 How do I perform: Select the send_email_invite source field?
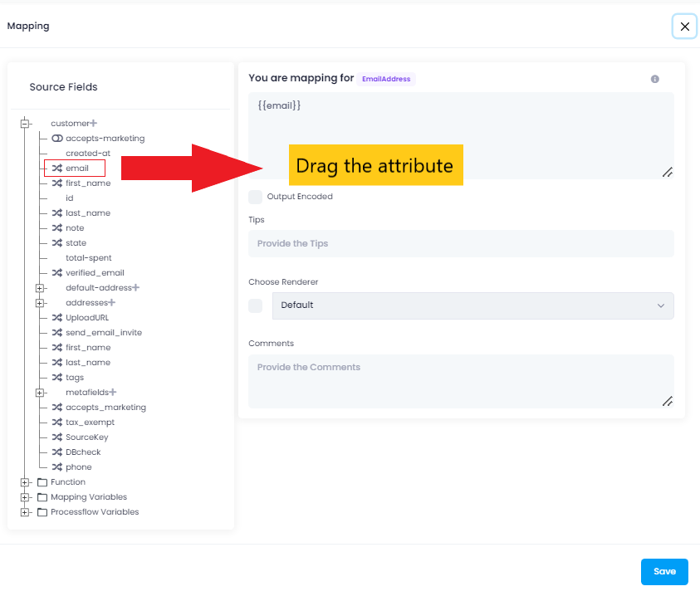tap(103, 333)
